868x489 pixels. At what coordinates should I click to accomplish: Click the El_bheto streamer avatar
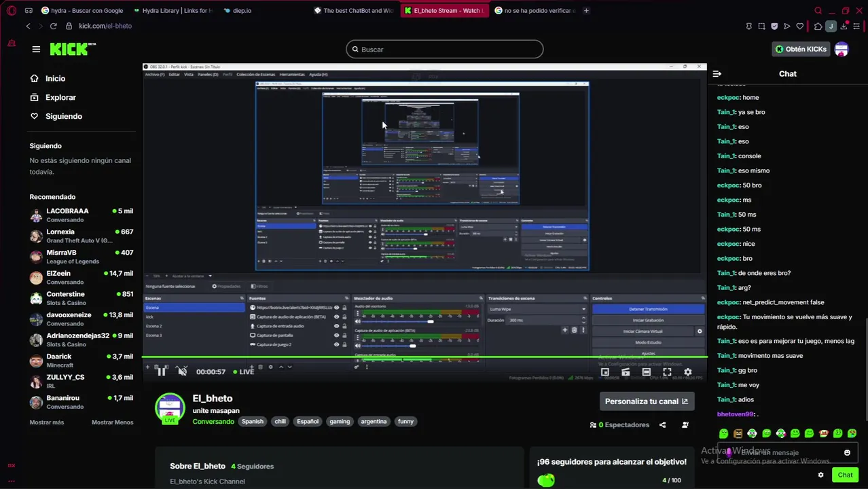[x=170, y=408]
